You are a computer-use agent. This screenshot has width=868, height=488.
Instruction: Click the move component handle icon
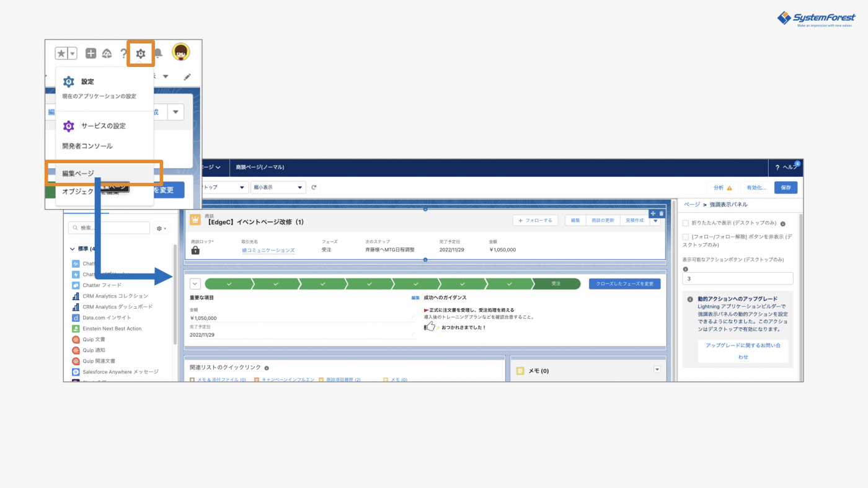click(x=653, y=213)
